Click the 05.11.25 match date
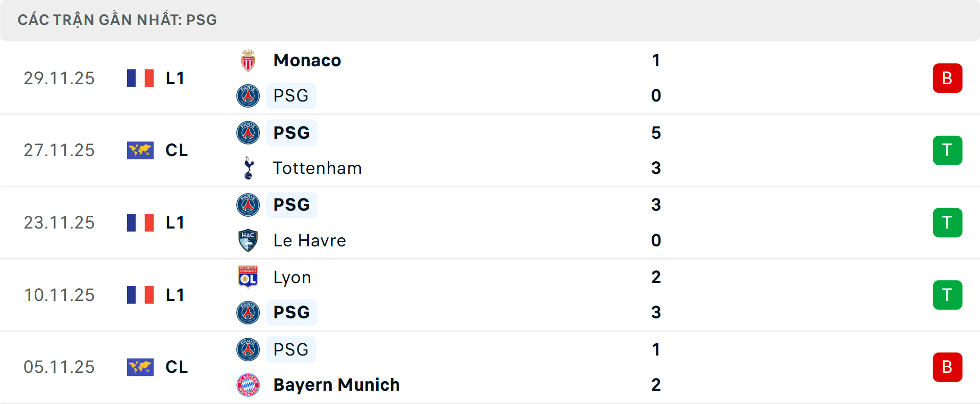This screenshot has height=404, width=980. 59,367
